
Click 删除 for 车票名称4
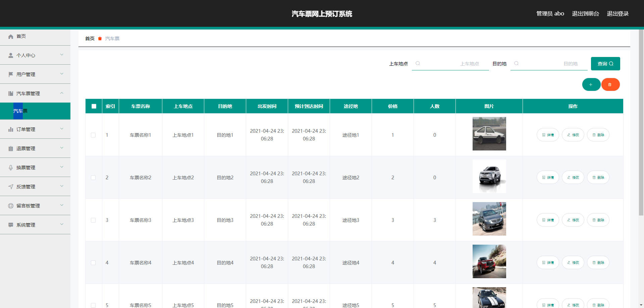tap(598, 262)
